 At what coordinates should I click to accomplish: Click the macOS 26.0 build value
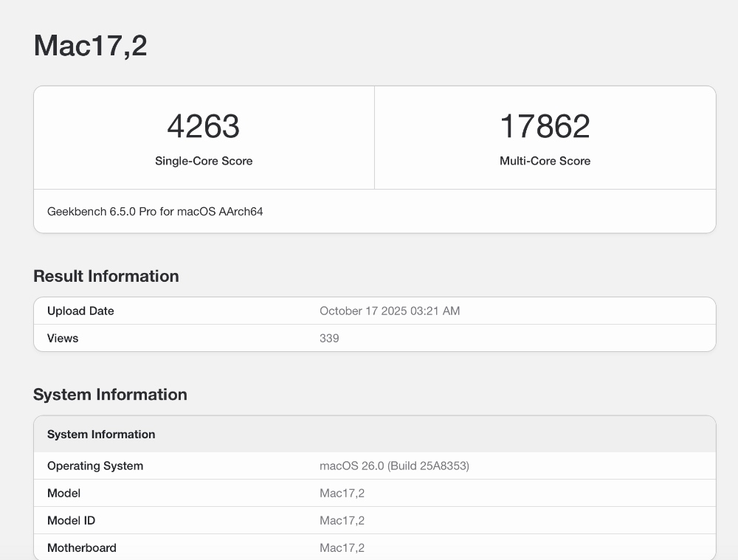[x=394, y=466]
